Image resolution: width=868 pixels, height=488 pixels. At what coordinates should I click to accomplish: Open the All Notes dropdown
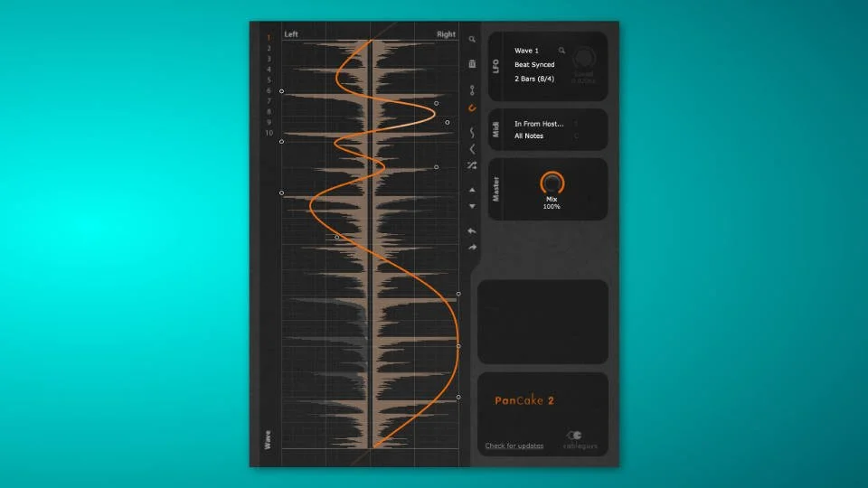point(529,136)
